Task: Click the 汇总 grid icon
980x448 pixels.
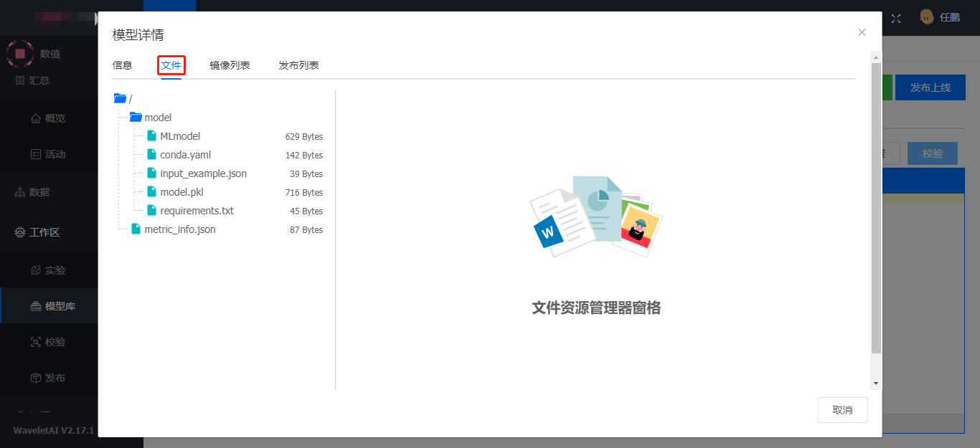Action: (x=20, y=80)
